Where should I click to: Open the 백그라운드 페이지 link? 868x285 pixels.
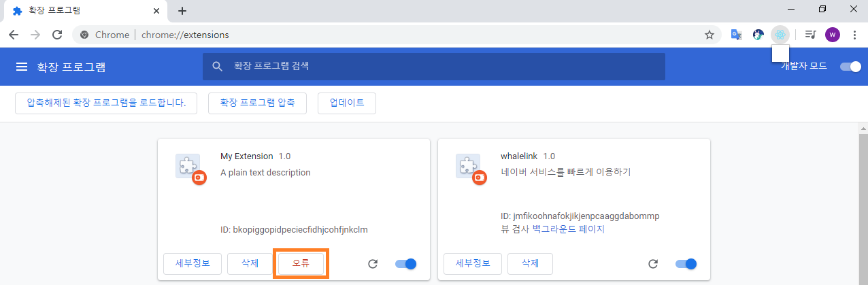[x=568, y=229]
